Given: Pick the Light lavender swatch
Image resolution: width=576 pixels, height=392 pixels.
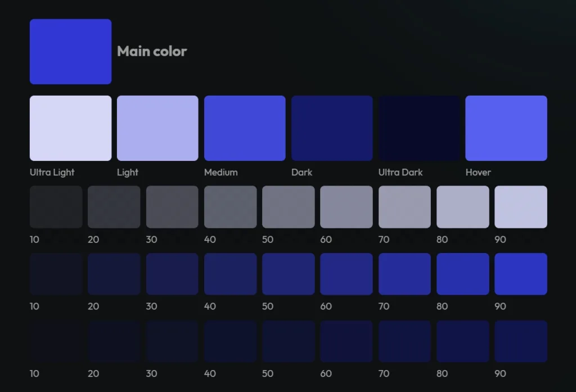Looking at the screenshot, I should point(157,128).
